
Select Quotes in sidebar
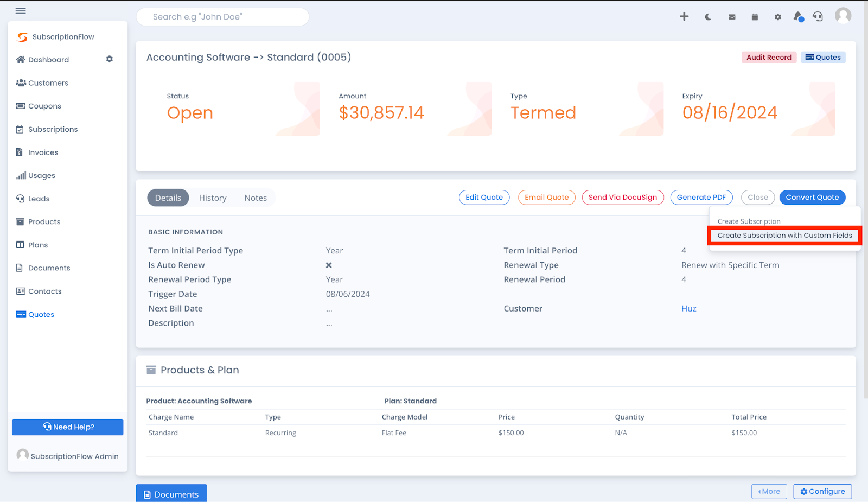[35, 315]
